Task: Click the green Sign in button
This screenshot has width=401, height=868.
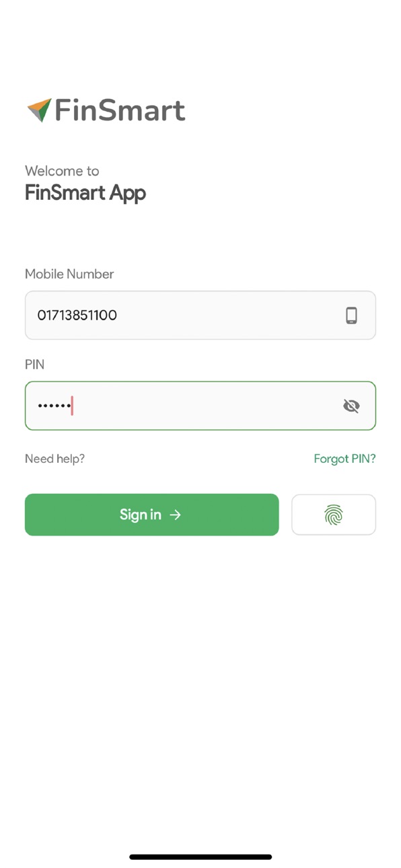Action: (151, 515)
